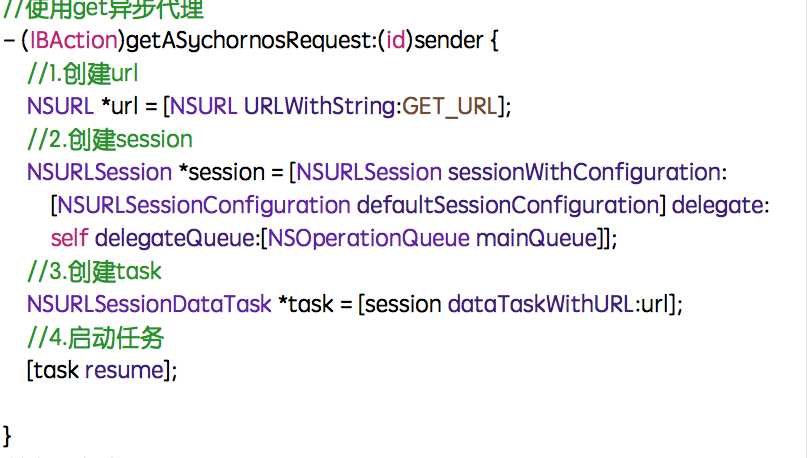Click the pink self keyword
808x458 pixels.
(68, 238)
